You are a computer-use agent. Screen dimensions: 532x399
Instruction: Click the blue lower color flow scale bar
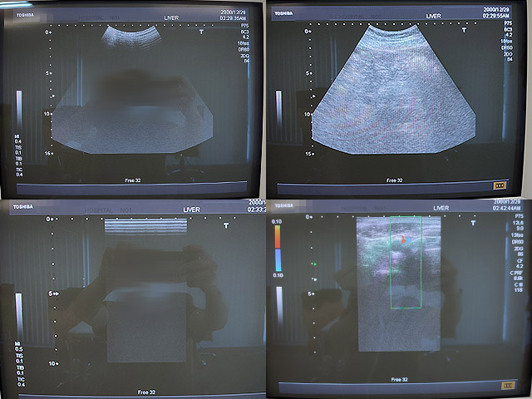point(278,260)
